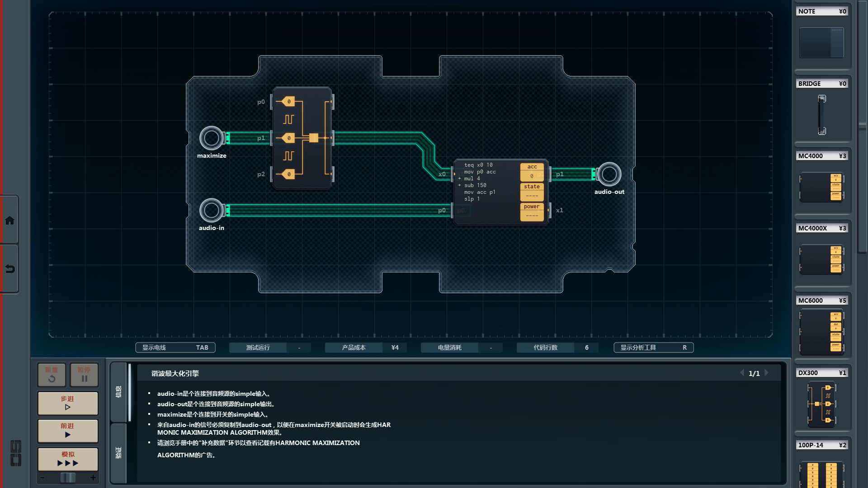Screen dimensions: 868x488
Task: Click the home icon in left sidebar
Action: point(9,221)
